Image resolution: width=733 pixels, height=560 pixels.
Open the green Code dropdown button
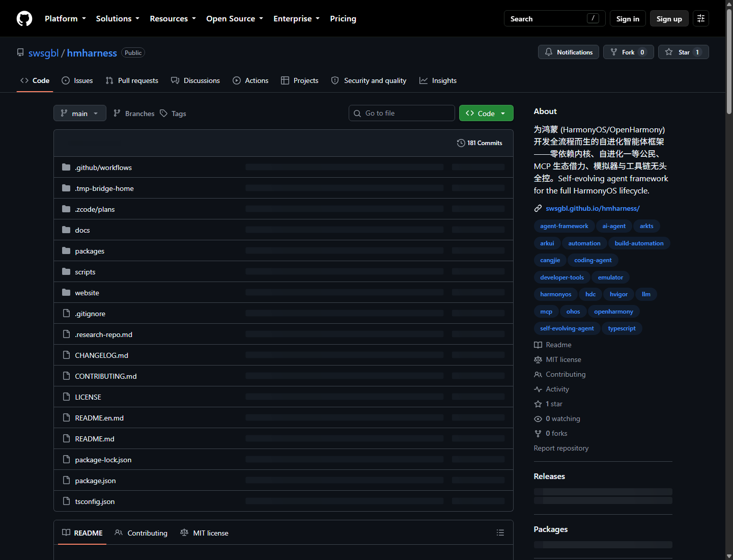click(486, 113)
